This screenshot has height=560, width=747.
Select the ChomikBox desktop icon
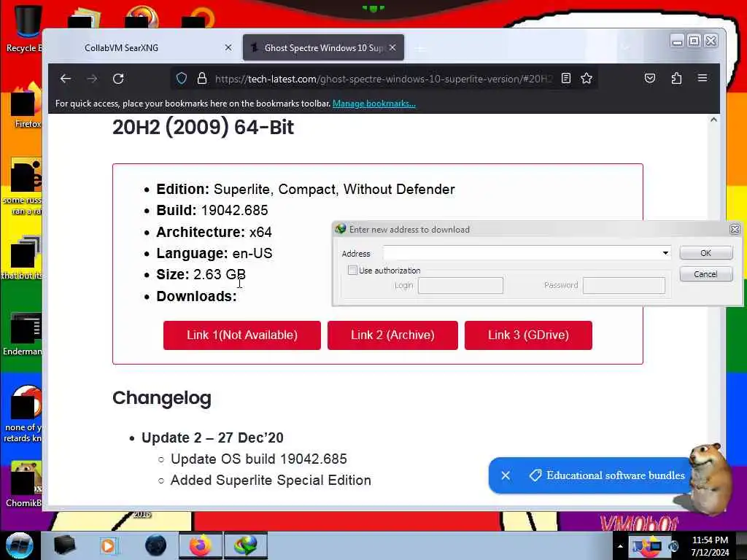point(24,484)
